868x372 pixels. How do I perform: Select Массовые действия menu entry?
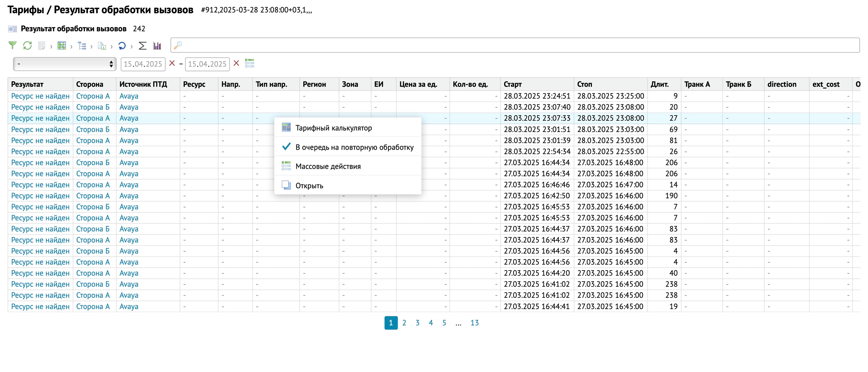pyautogui.click(x=348, y=166)
